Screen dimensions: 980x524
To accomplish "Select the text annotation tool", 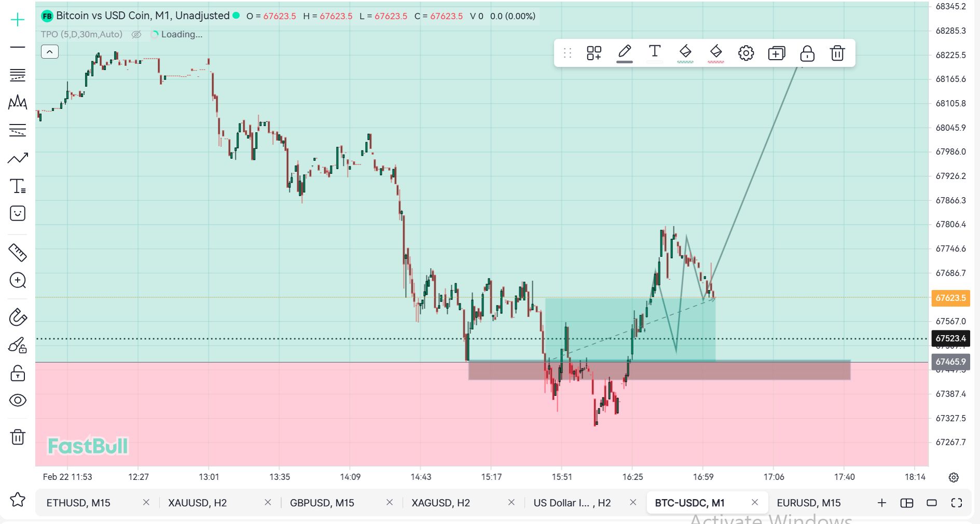I will click(x=18, y=186).
